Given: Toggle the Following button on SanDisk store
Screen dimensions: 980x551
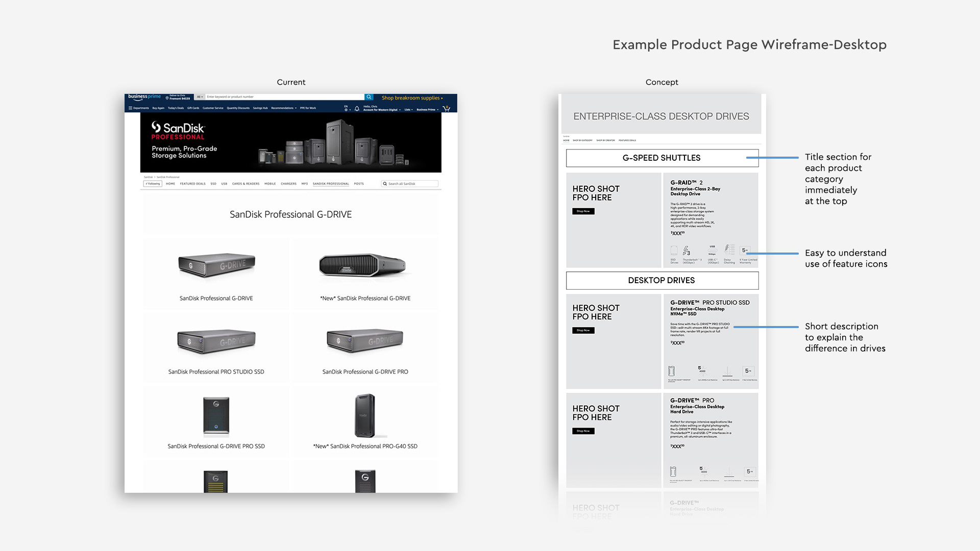Looking at the screenshot, I should tap(153, 184).
